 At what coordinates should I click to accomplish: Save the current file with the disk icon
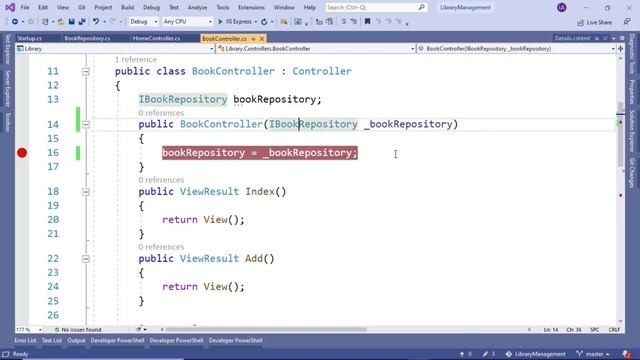pos(71,22)
